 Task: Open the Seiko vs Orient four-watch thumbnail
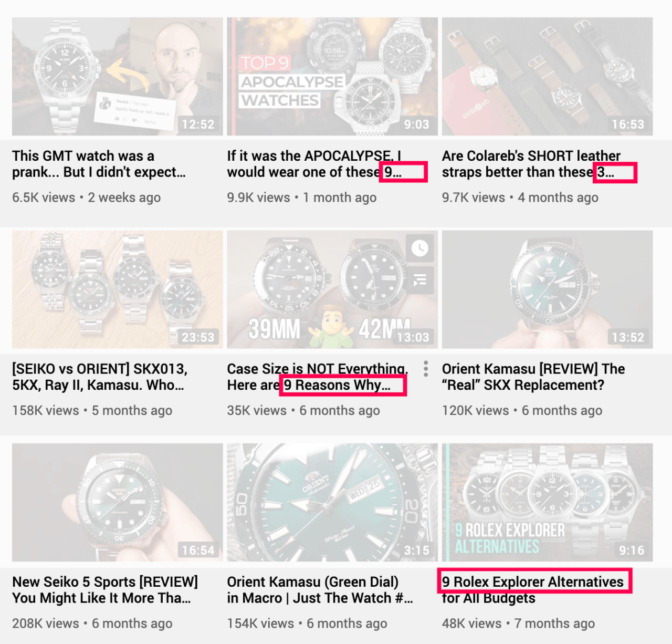point(118,289)
